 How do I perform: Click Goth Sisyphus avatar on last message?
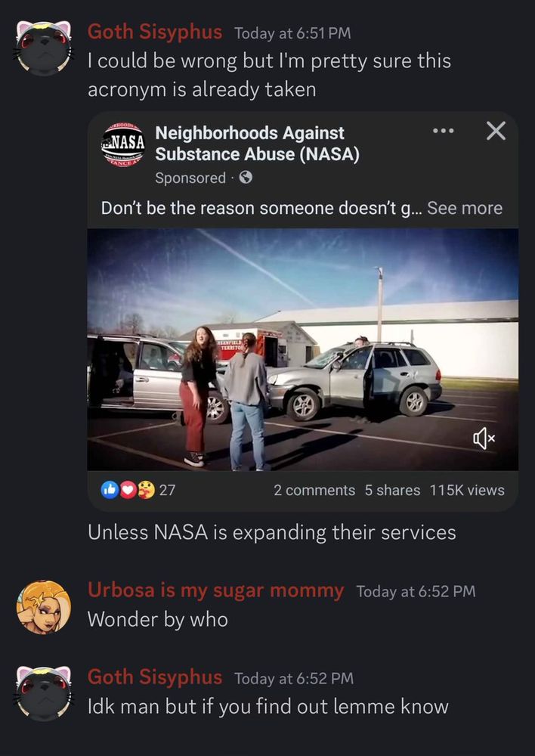click(x=43, y=693)
